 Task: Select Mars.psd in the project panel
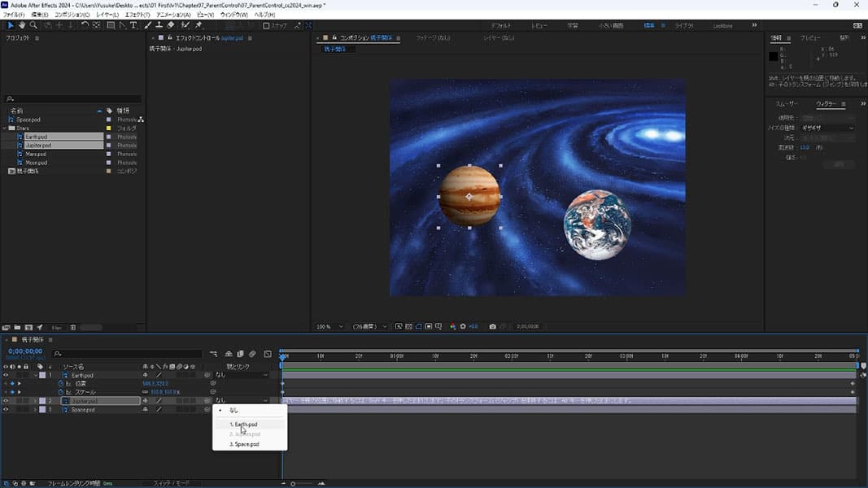pos(37,154)
